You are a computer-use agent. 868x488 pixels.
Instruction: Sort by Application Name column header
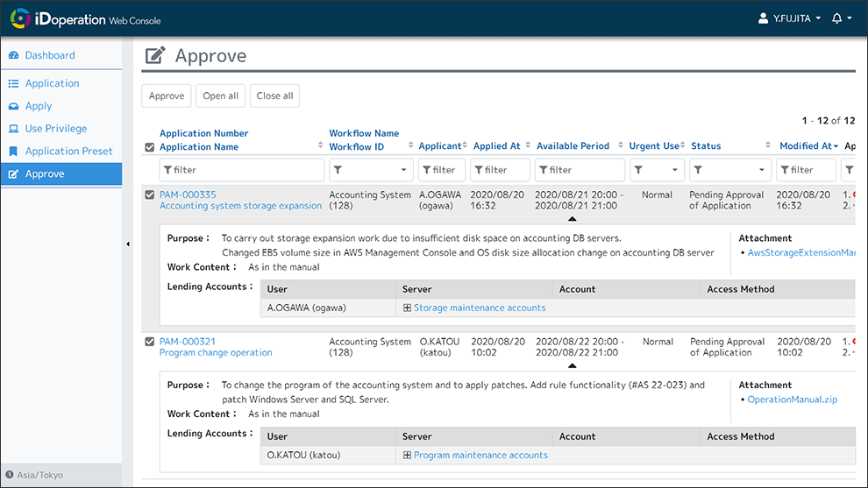(x=199, y=146)
